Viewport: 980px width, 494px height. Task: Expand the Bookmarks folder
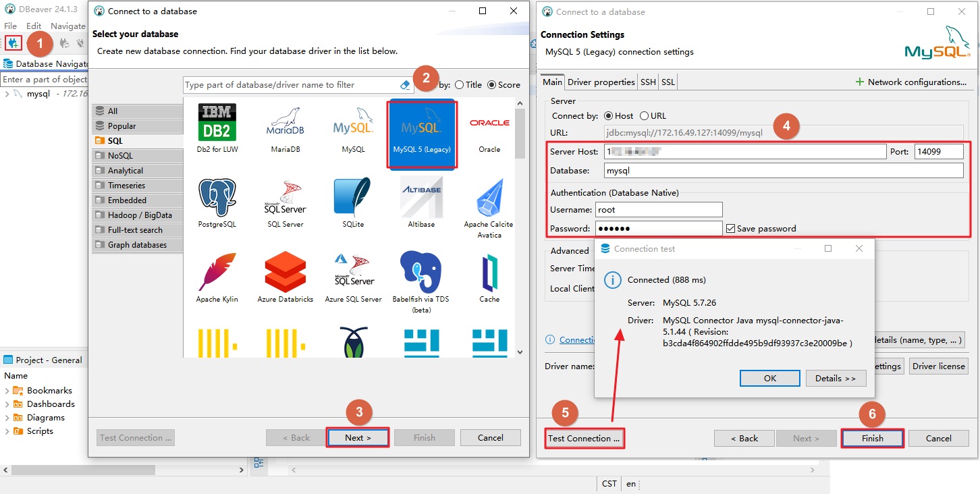7,391
